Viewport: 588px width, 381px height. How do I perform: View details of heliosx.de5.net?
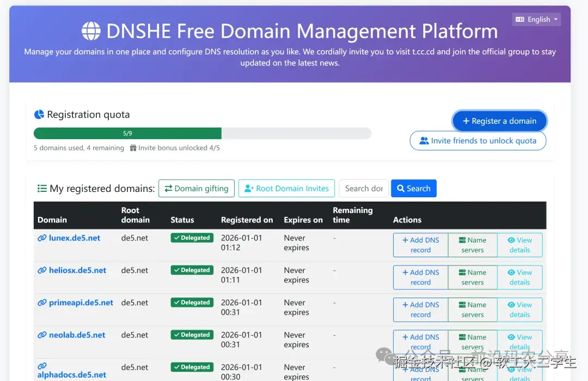(x=520, y=277)
